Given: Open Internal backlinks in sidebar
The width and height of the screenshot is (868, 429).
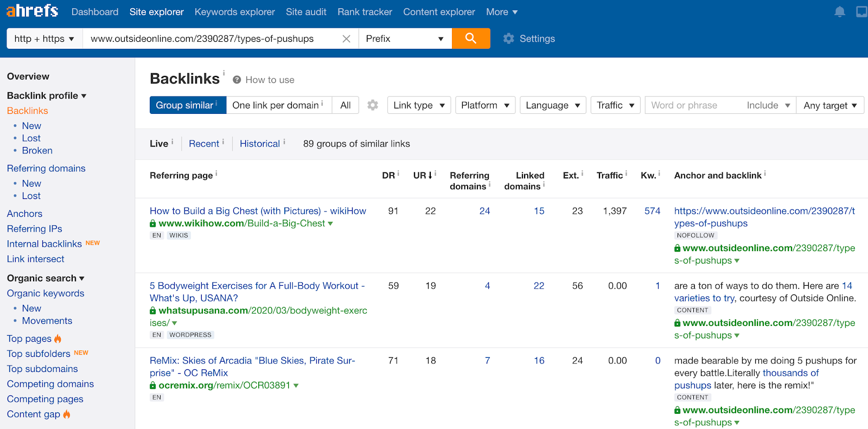Looking at the screenshot, I should click(x=44, y=244).
